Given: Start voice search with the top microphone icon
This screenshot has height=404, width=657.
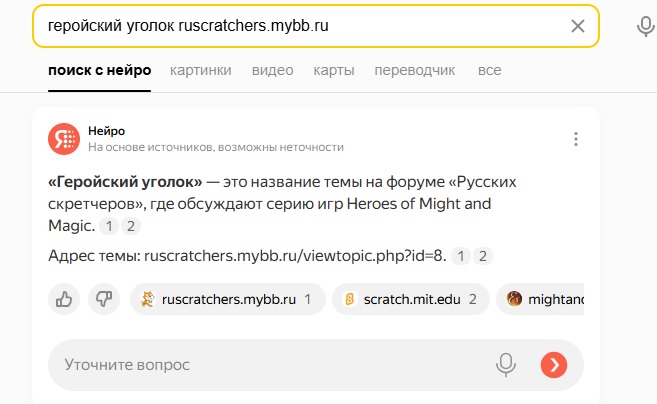Looking at the screenshot, I should click(x=645, y=26).
